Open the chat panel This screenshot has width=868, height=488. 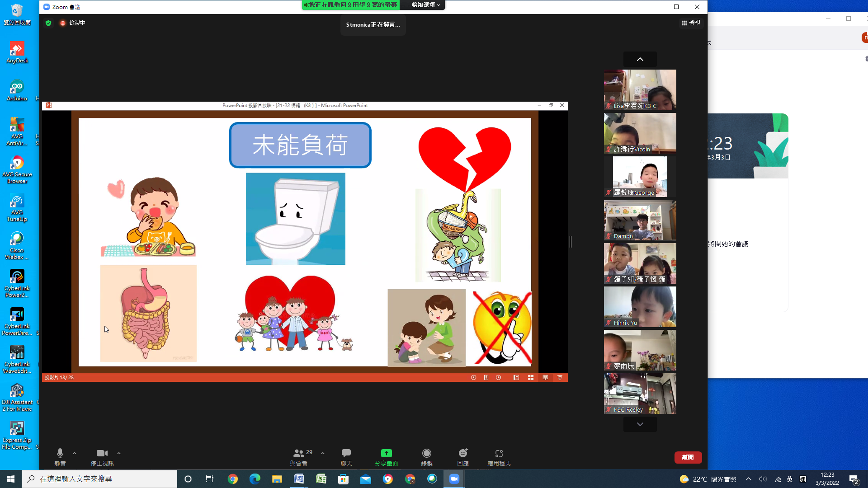346,457
